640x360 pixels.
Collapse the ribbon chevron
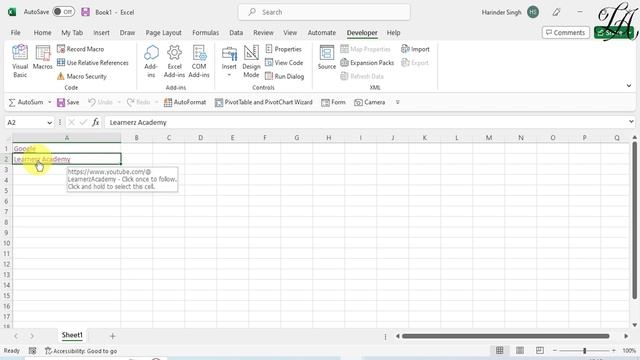tap(629, 86)
